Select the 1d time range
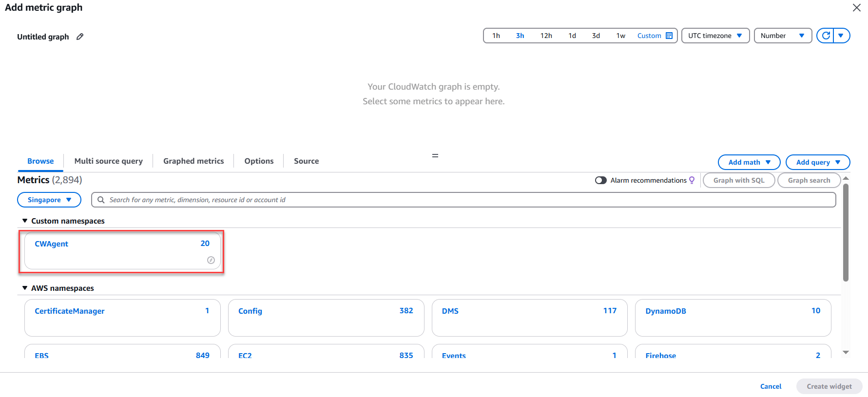This screenshot has height=397, width=868. (572, 36)
